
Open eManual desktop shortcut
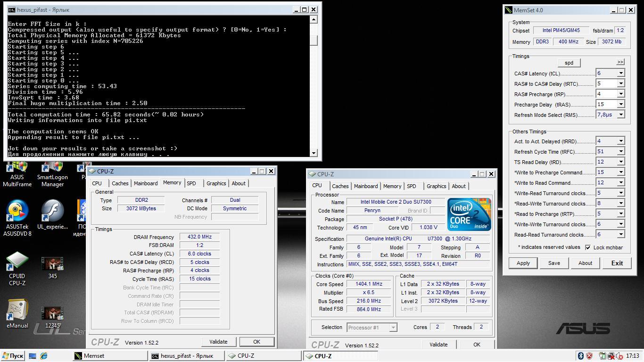[x=17, y=314]
